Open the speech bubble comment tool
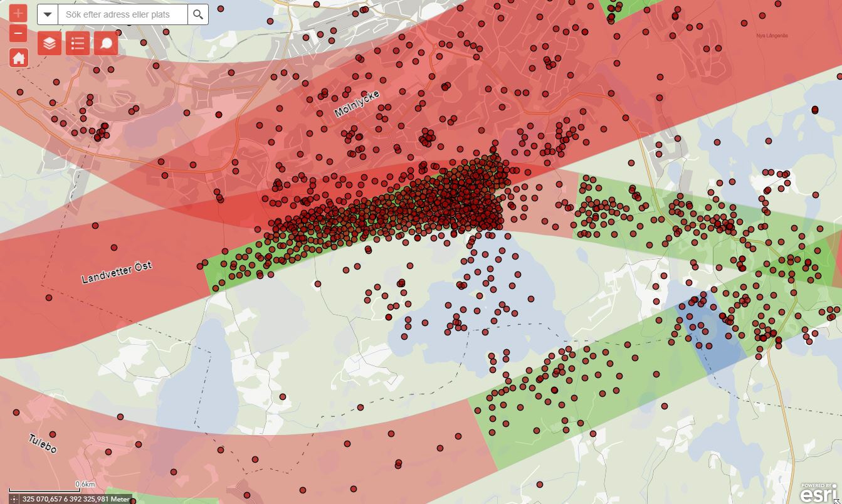This screenshot has width=842, height=504. pyautogui.click(x=106, y=43)
